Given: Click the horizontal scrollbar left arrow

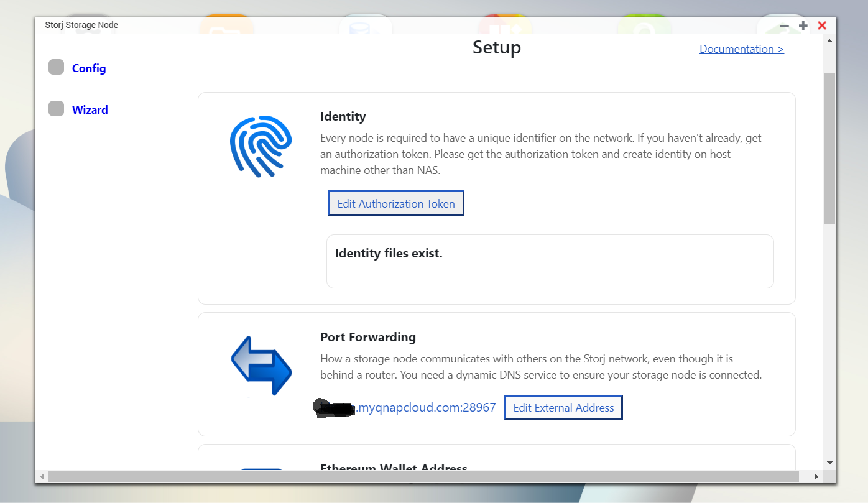Looking at the screenshot, I should (42, 476).
